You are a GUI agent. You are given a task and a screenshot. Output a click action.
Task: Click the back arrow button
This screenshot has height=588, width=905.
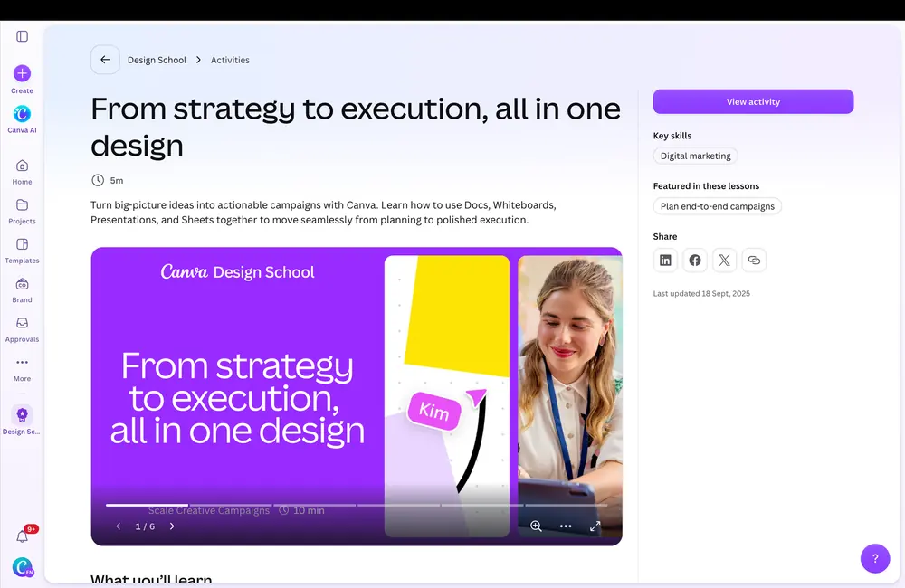click(105, 60)
